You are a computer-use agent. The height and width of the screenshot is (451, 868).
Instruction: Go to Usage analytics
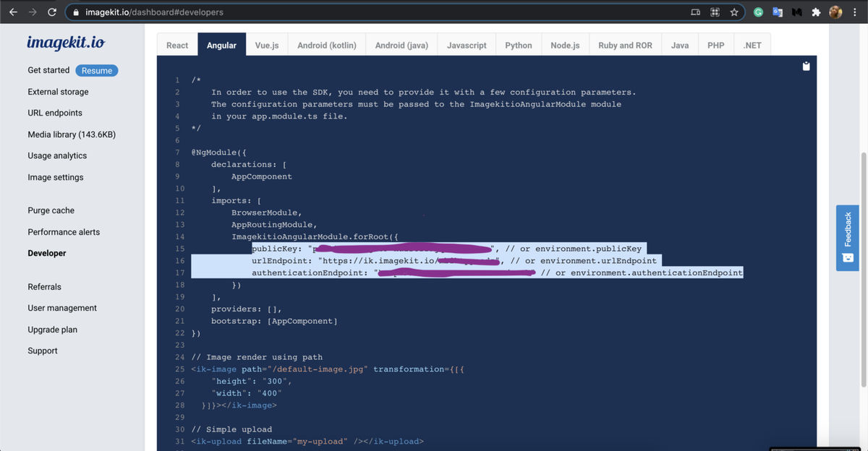[57, 155]
